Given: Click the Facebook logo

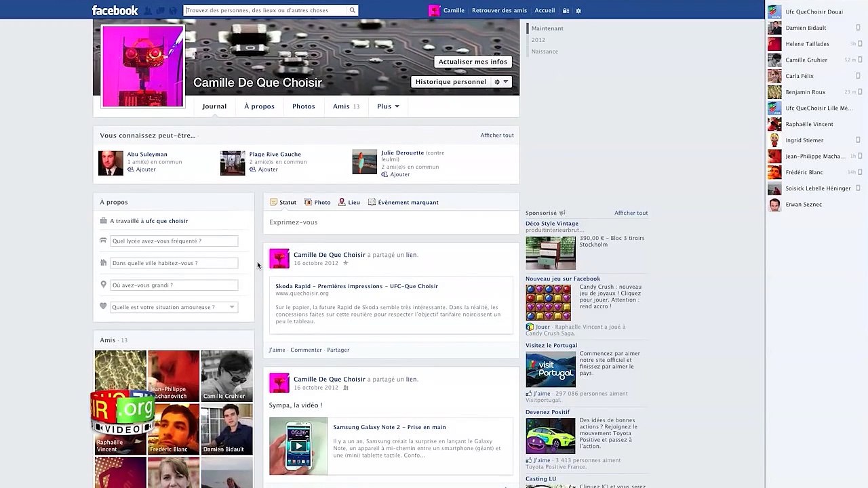Looking at the screenshot, I should [x=115, y=10].
